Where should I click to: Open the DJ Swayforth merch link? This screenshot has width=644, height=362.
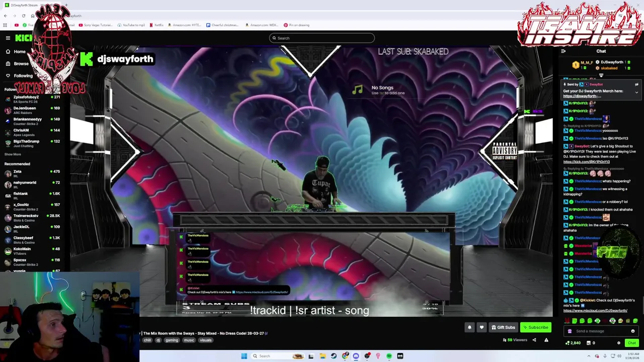[582, 96]
